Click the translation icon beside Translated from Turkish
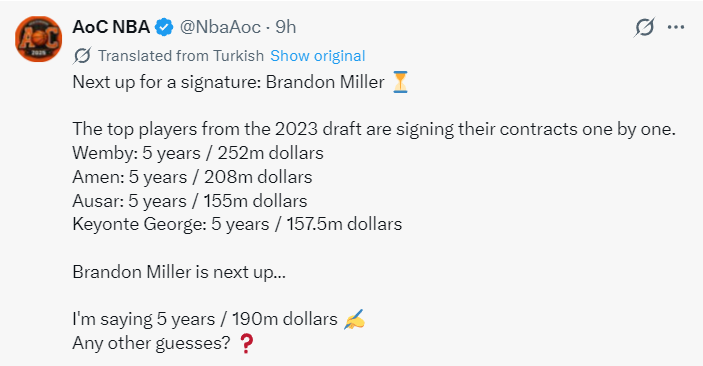The height and width of the screenshot is (366, 703). coord(82,56)
